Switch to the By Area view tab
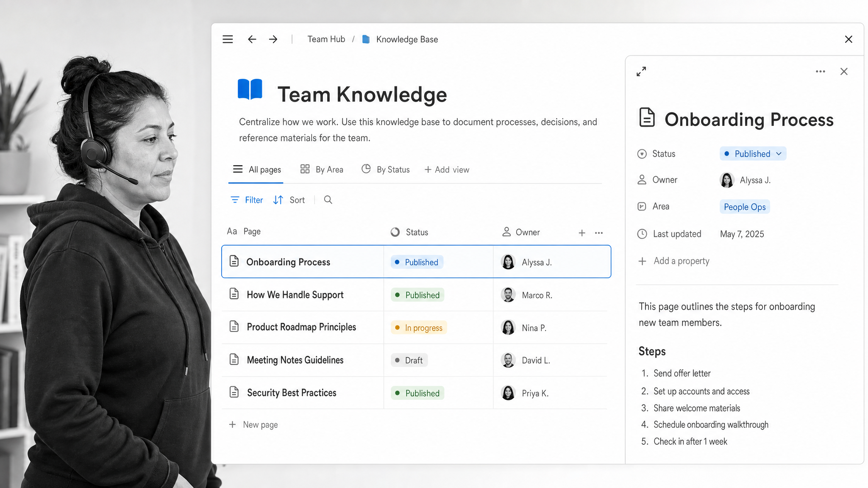This screenshot has width=868, height=488. (322, 169)
